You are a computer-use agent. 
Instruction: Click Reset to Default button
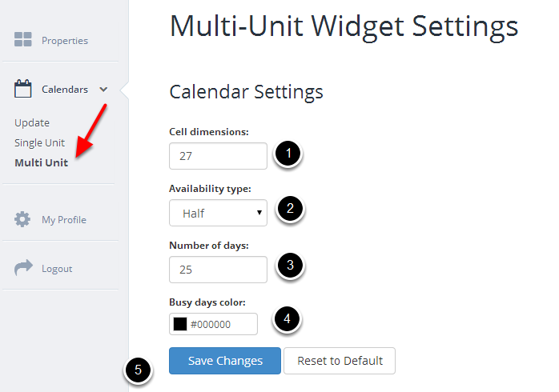pyautogui.click(x=340, y=361)
